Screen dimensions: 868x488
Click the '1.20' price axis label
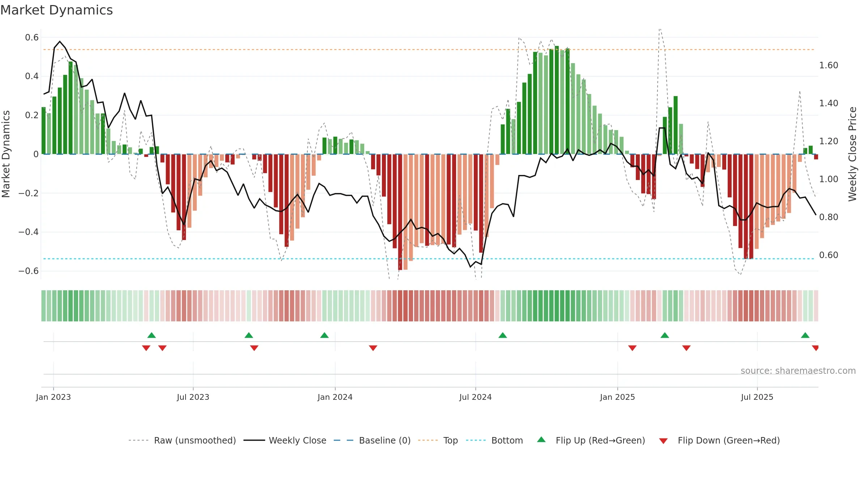(829, 141)
